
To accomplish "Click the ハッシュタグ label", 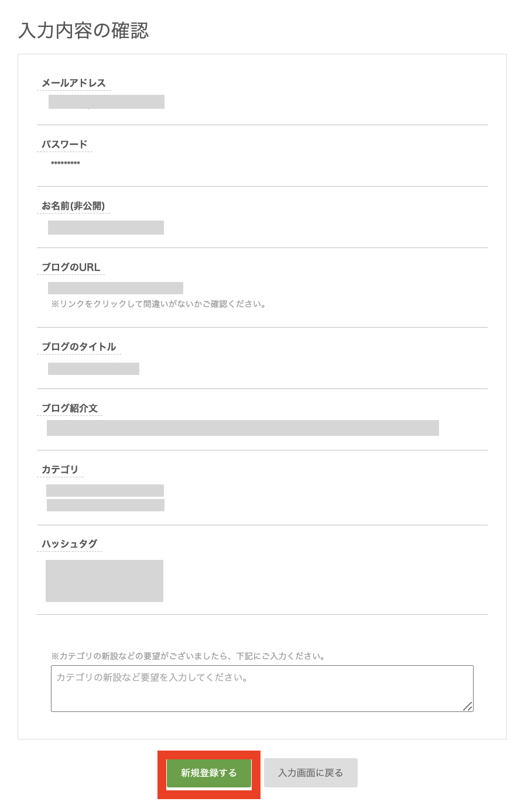I will pyautogui.click(x=69, y=544).
